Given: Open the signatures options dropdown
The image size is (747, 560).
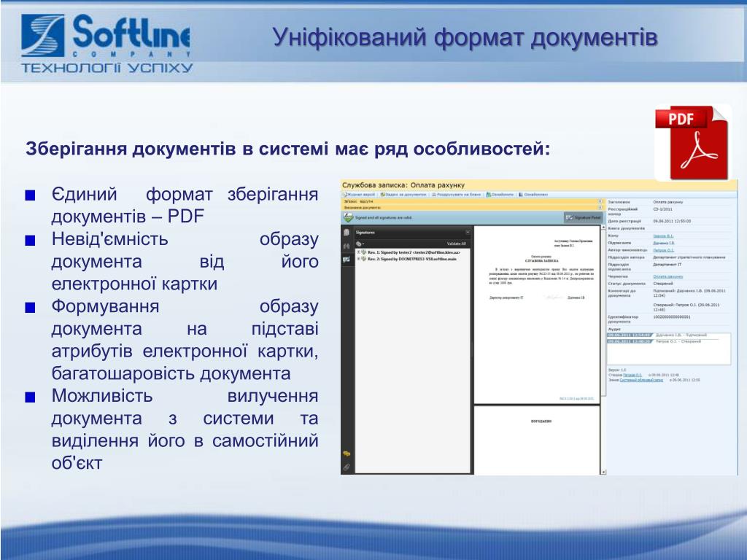Looking at the screenshot, I should coord(360,244).
